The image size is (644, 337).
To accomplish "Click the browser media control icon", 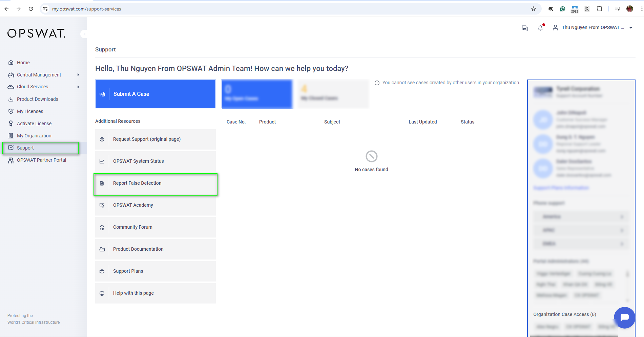I will [618, 9].
